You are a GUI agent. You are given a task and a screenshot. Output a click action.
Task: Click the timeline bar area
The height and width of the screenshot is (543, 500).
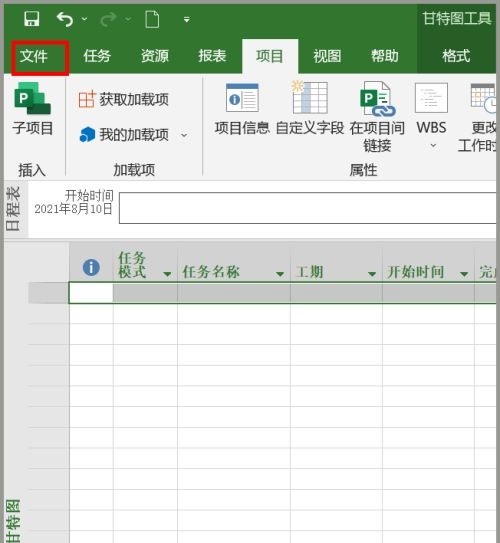[x=307, y=208]
